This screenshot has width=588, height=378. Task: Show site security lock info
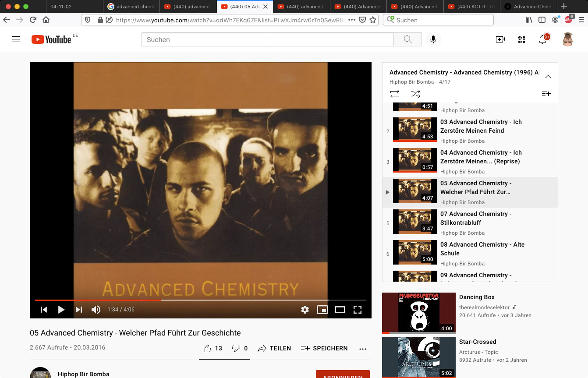(x=100, y=20)
